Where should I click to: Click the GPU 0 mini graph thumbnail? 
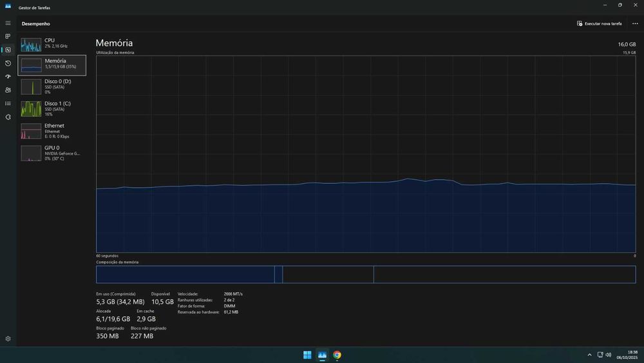[x=31, y=153]
